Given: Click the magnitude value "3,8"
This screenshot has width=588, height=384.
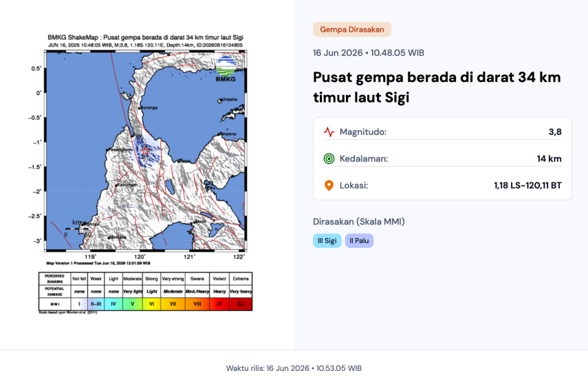Looking at the screenshot, I should (555, 131).
